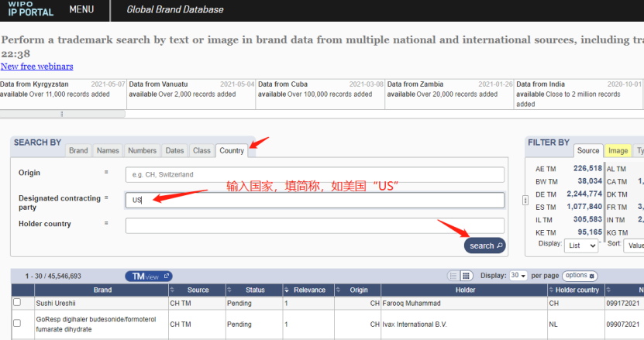Switch to the Brand search tab
This screenshot has height=340, width=644.
[x=78, y=150]
